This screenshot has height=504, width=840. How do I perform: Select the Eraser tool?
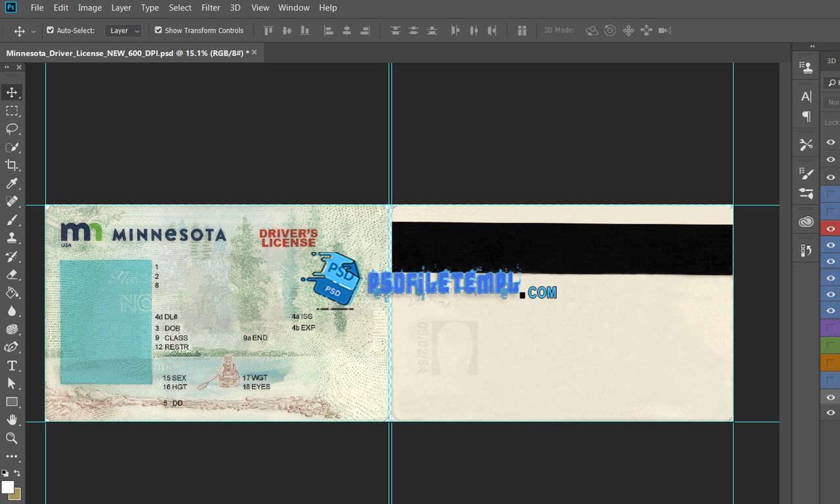point(12,274)
